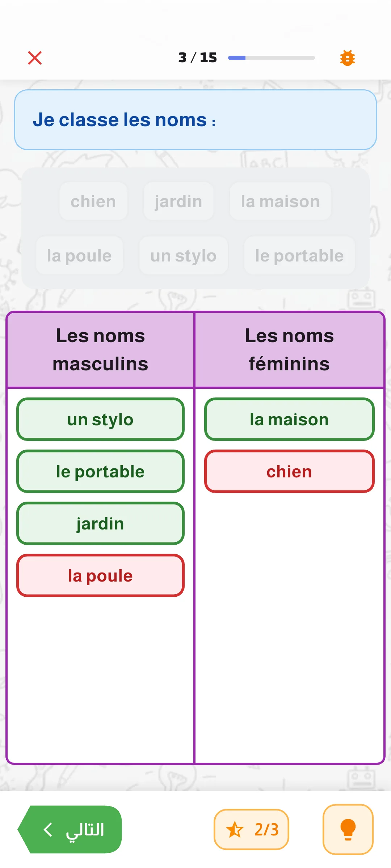391x868 pixels.
Task: Tap the greyed 'la poule' word chip
Action: pyautogui.click(x=79, y=256)
